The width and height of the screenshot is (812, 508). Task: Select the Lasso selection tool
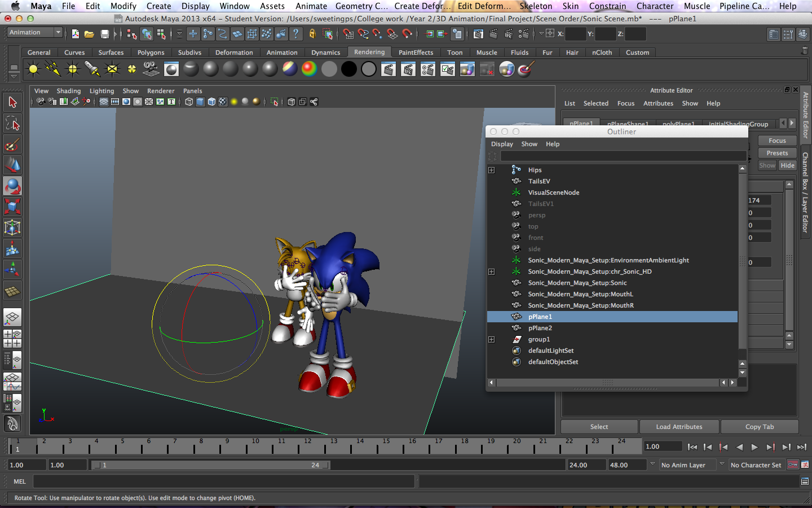click(x=12, y=123)
